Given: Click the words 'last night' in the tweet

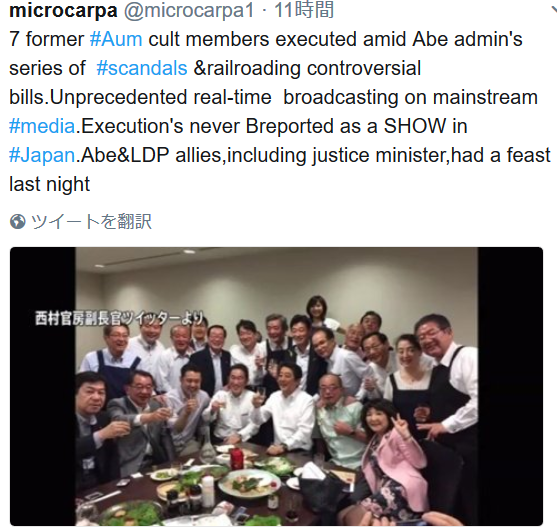Looking at the screenshot, I should pyautogui.click(x=50, y=184).
